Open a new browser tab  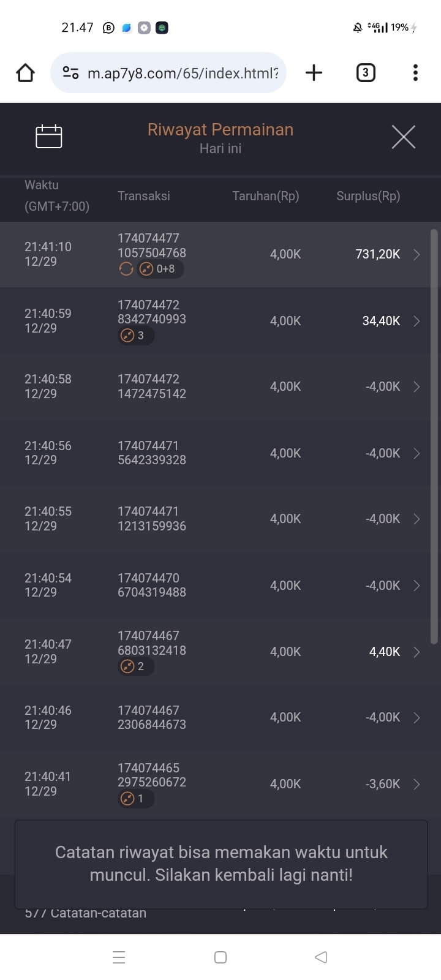[x=314, y=73]
